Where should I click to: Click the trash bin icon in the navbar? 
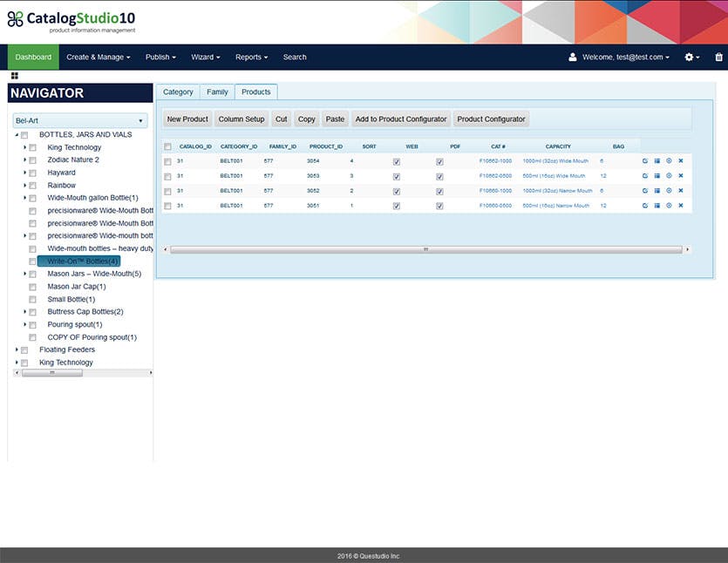pyautogui.click(x=718, y=58)
